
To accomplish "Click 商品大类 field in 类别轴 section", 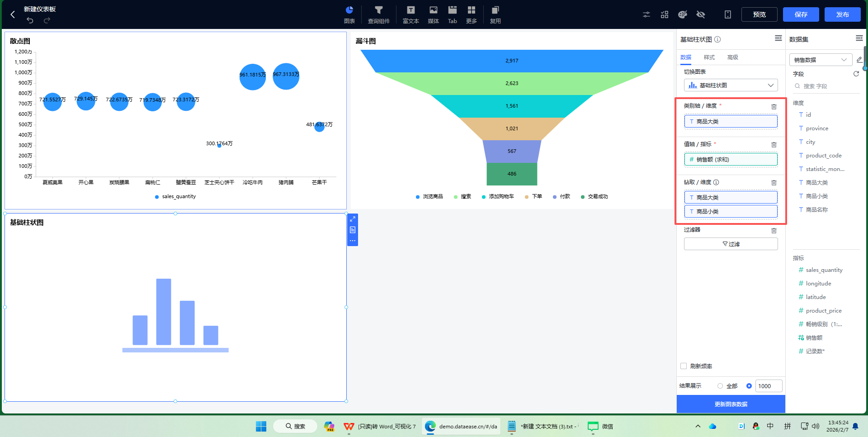I will [x=731, y=121].
